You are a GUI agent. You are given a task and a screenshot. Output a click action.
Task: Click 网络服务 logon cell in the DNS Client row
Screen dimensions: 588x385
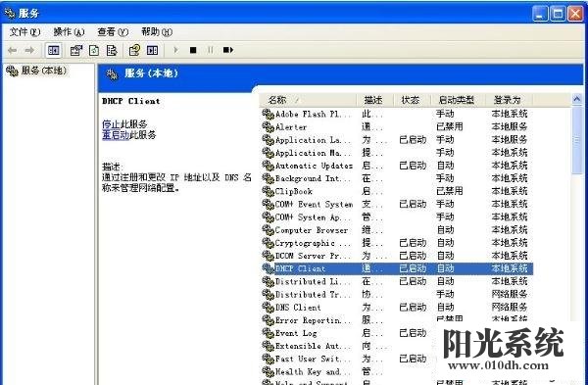point(510,307)
